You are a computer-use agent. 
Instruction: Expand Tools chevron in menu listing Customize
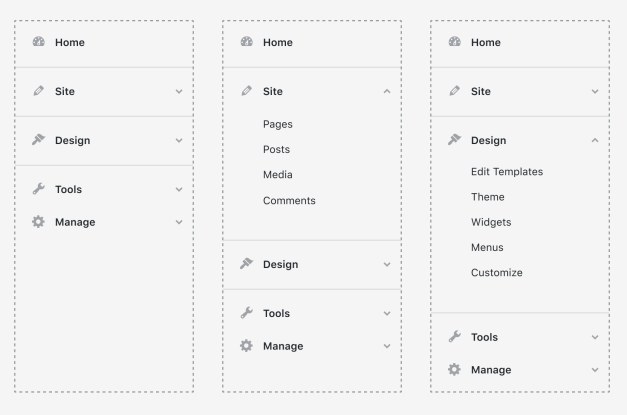point(595,338)
